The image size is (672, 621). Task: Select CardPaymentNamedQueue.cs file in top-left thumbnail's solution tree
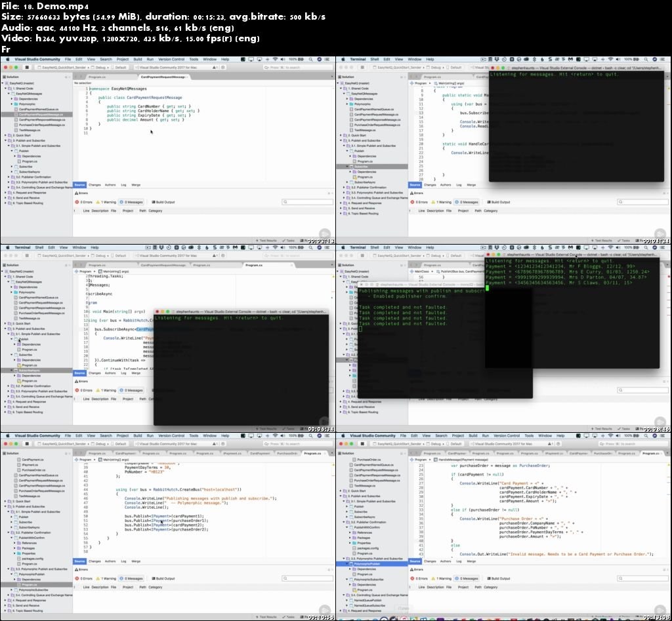point(38,109)
